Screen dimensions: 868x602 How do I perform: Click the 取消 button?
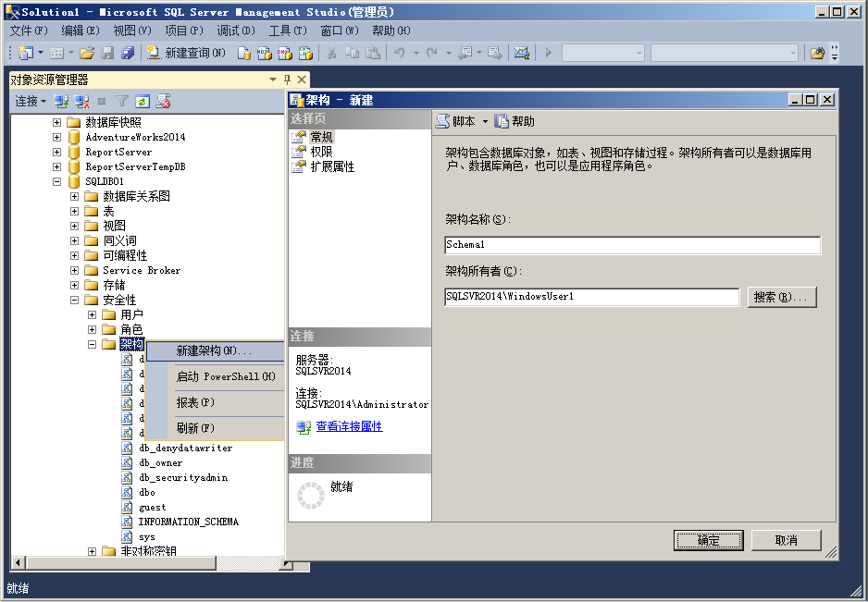coord(786,541)
